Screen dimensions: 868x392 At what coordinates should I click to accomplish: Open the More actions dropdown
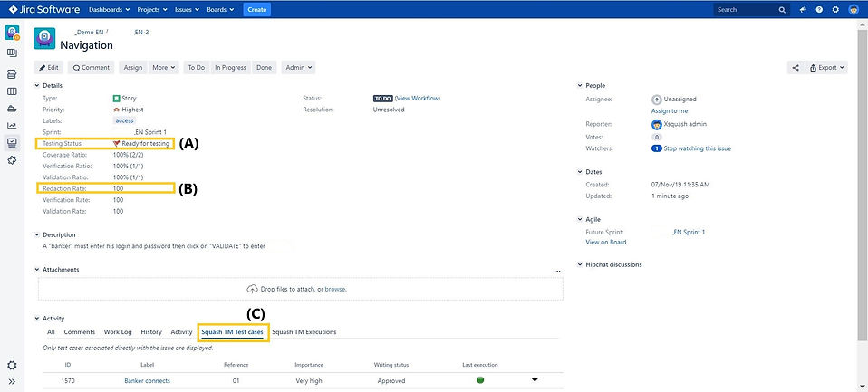(x=163, y=68)
